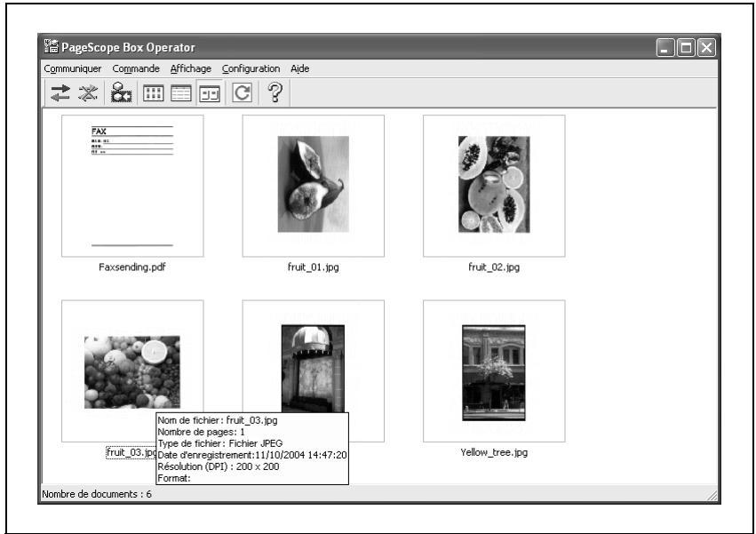Click the 'Nombre de documents : 6' status text
756x534 pixels.
(97, 494)
